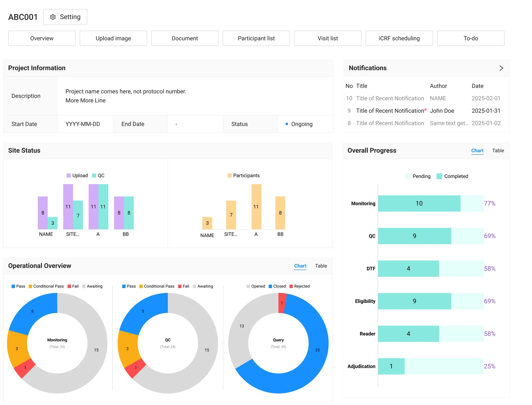This screenshot has width=532, height=405.
Task: Open the Document tab
Action: click(185, 38)
